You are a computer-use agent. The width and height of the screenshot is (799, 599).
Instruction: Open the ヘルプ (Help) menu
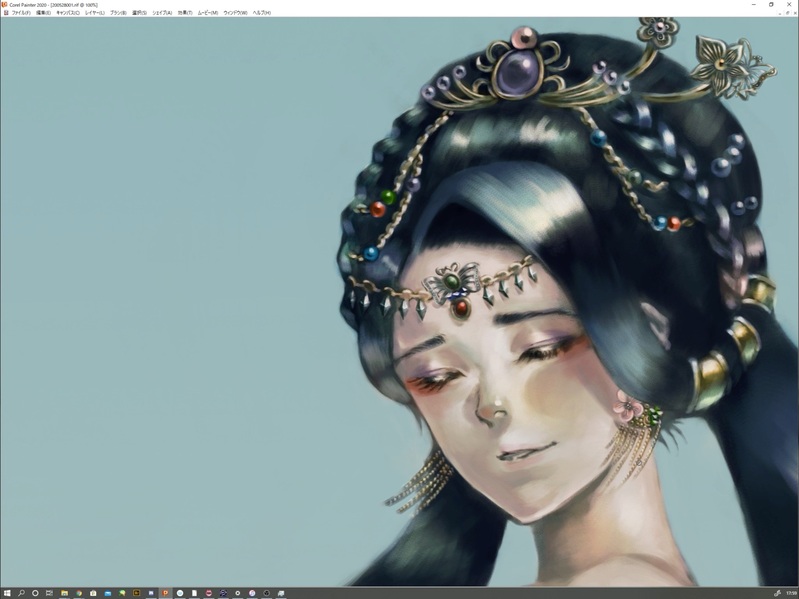[262, 13]
